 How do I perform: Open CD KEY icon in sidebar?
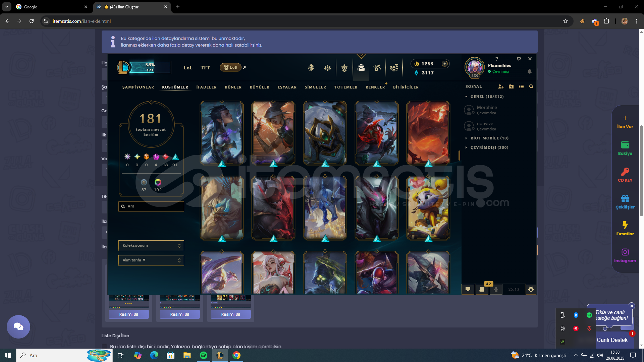click(625, 172)
